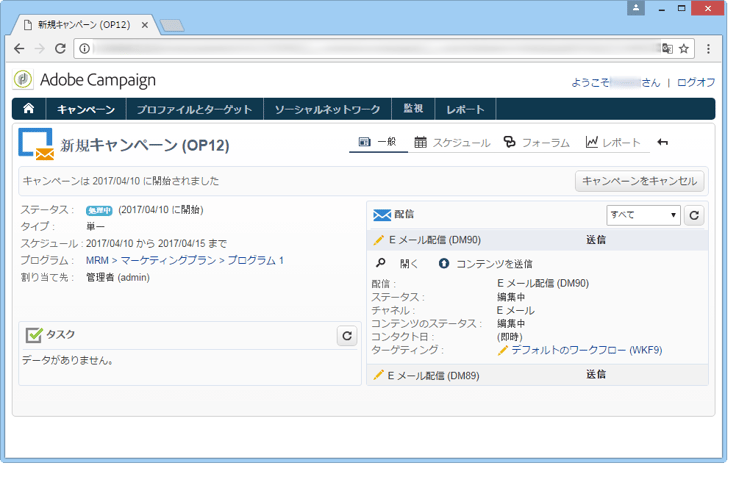Viewport: 750px width, 485px height.
Task: Click 送信 label in DM90 row
Action: (x=596, y=240)
